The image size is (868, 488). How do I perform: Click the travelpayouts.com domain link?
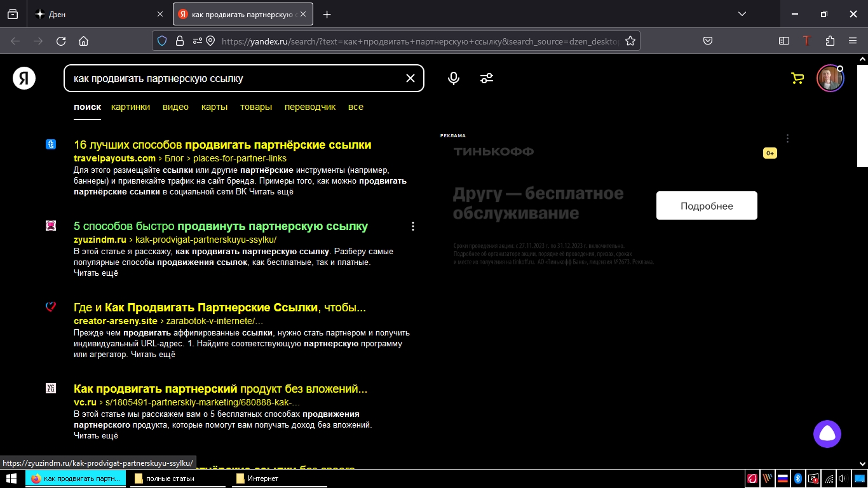coord(114,158)
